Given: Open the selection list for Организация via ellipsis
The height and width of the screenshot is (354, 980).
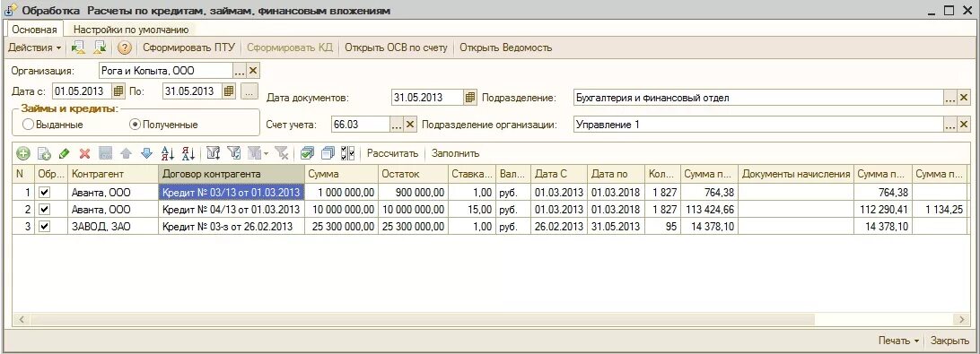Looking at the screenshot, I should click(x=241, y=71).
